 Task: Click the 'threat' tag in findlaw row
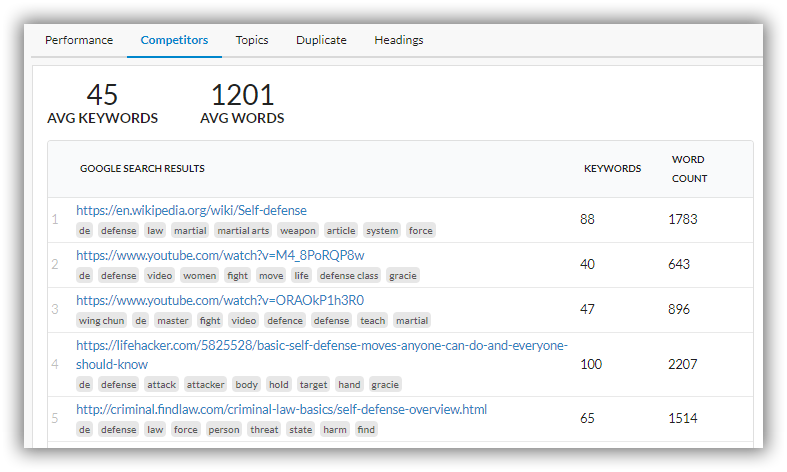pyautogui.click(x=264, y=430)
